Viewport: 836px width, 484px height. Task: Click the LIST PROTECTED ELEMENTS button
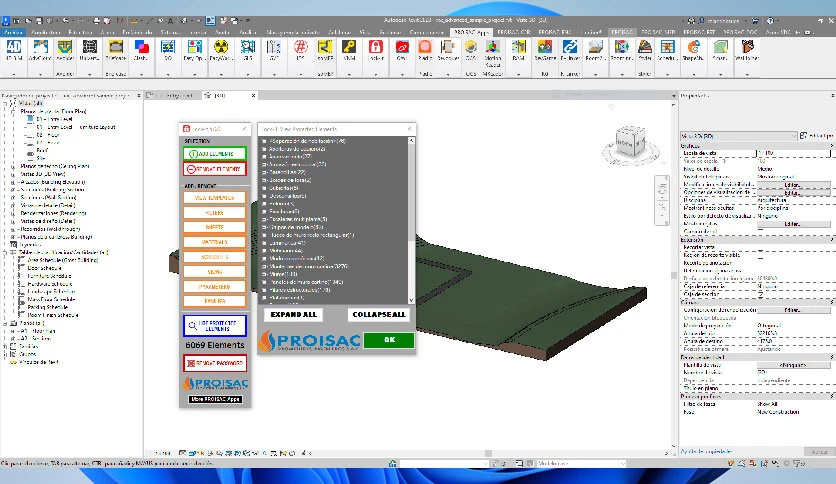pyautogui.click(x=215, y=326)
